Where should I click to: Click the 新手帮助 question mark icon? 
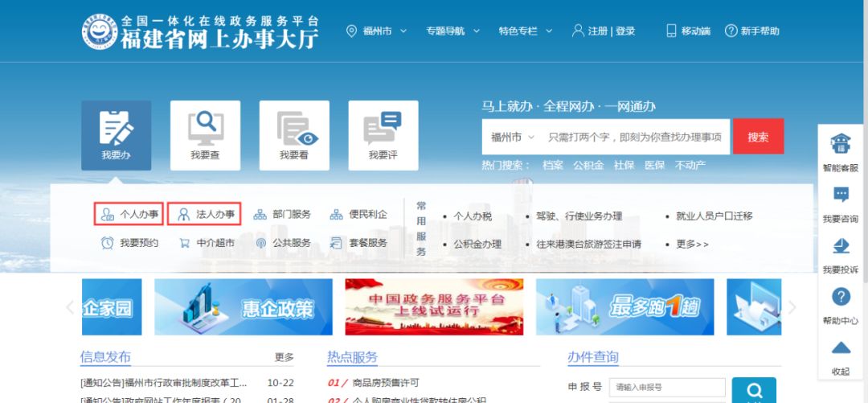click(731, 31)
